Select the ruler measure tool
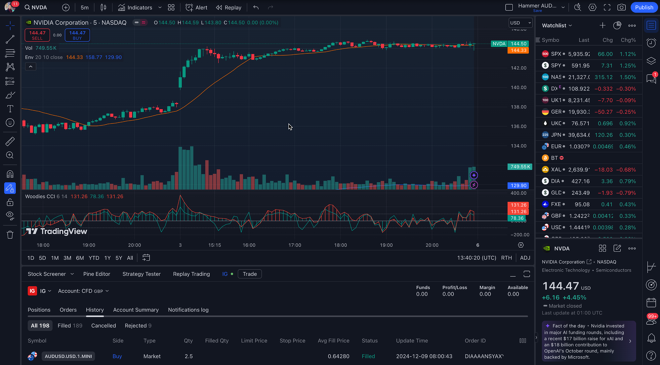The width and height of the screenshot is (660, 365). point(10,141)
